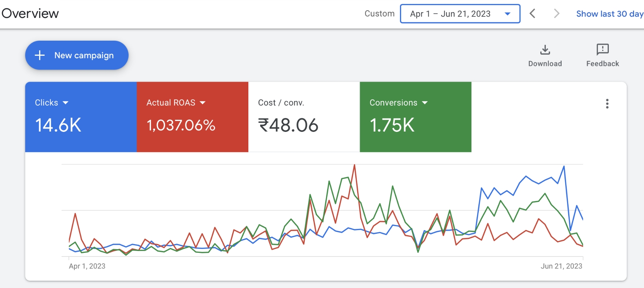Select the Cost / conv. metric card

pyautogui.click(x=304, y=117)
